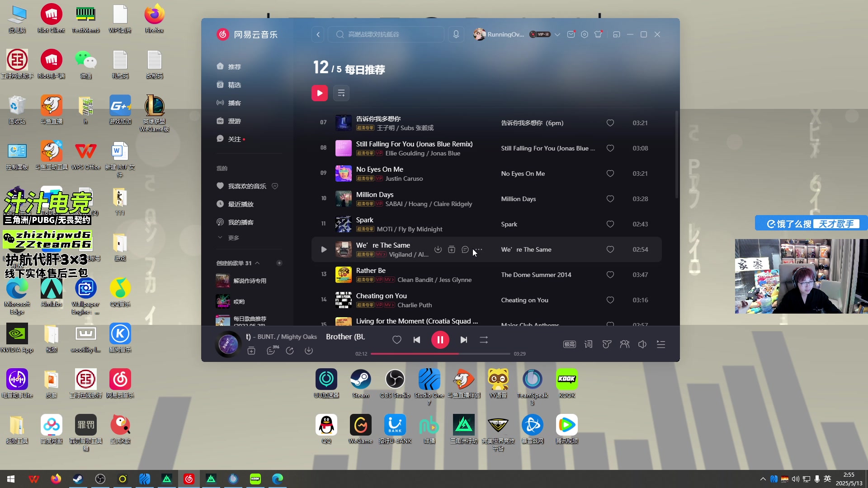Create a new playlist with plus icon

click(279, 263)
